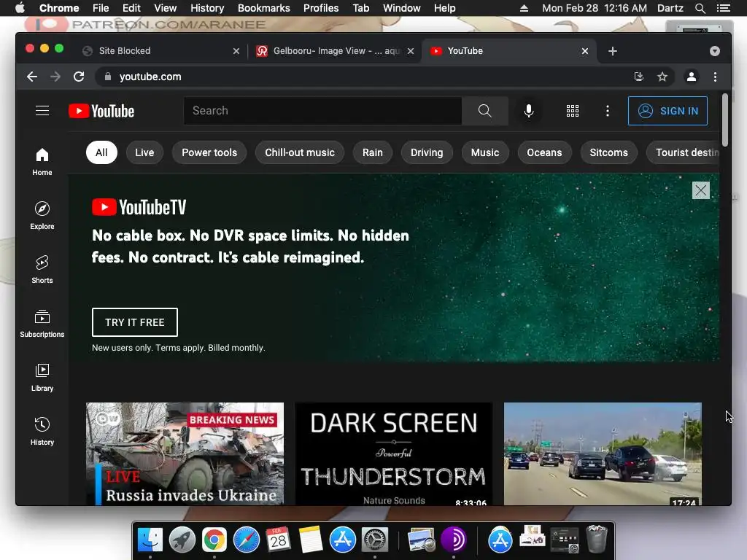Image resolution: width=747 pixels, height=560 pixels.
Task: Open Calendar from the Dock
Action: point(278,540)
